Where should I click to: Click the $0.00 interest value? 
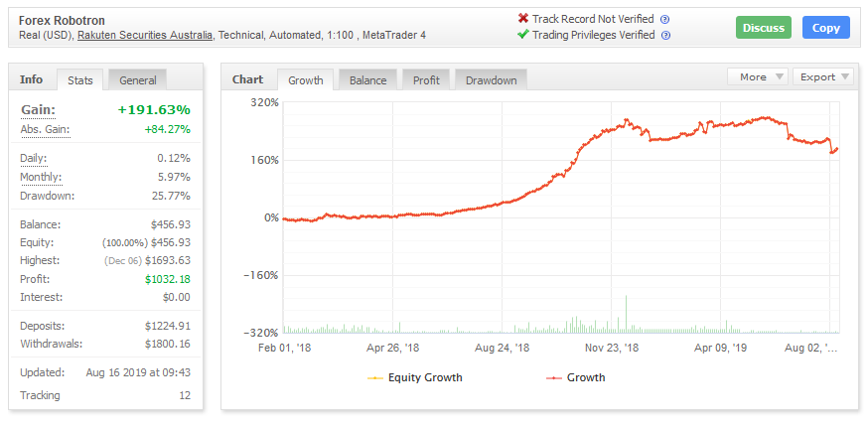[177, 297]
